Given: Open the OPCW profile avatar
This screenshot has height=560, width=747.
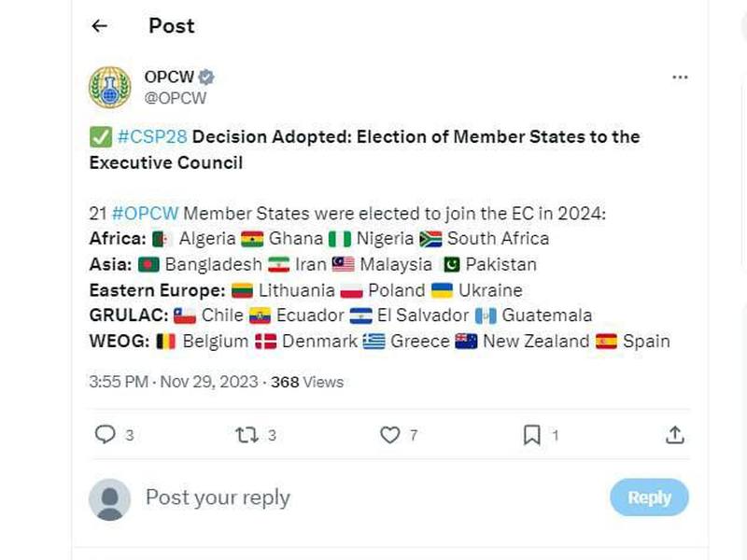Looking at the screenshot, I should click(109, 87).
